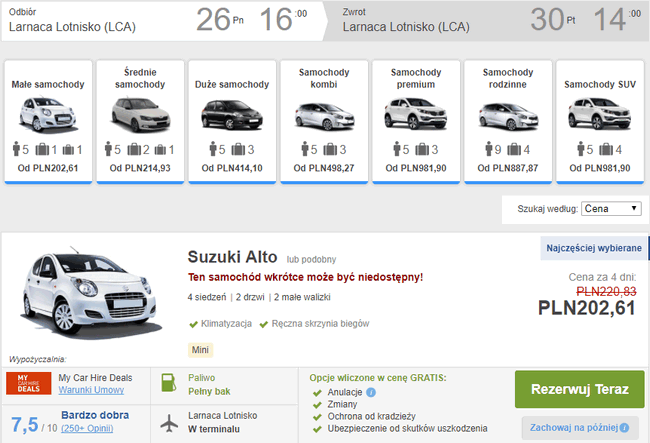Click the My Car Hire Deals logo
The image size is (650, 443).
click(29, 383)
